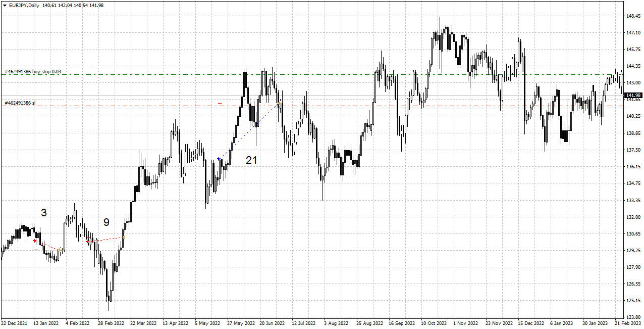Click the 25 Aug 2022 date label
This screenshot has height=329, width=644.
click(369, 323)
